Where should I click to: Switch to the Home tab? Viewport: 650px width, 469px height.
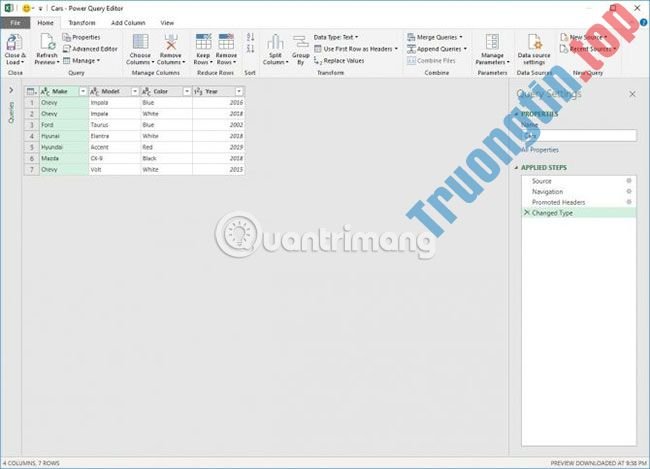45,23
